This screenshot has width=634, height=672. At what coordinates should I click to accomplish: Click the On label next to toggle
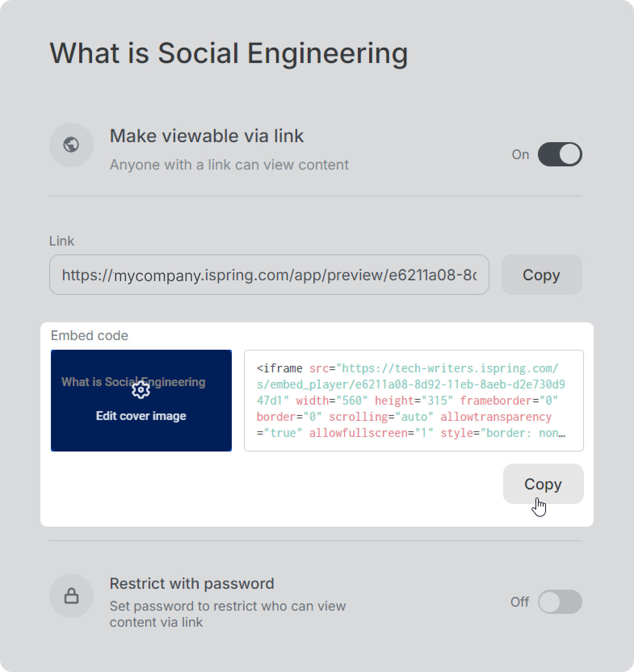[x=520, y=154]
